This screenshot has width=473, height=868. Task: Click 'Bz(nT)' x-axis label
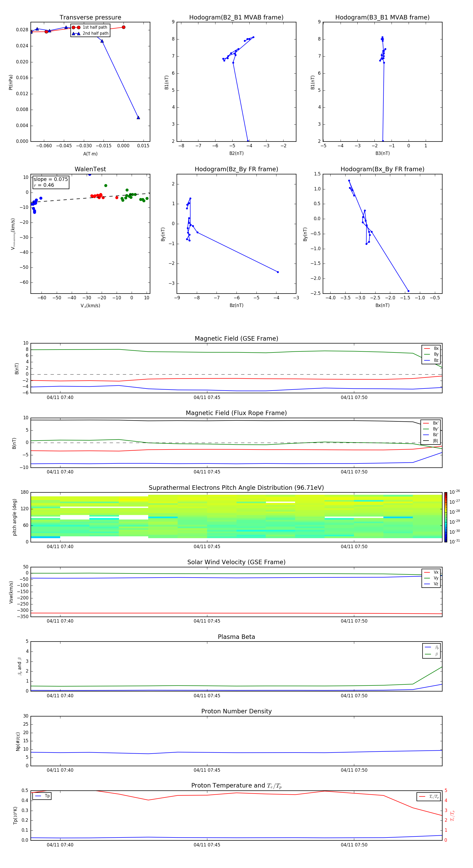coord(236,305)
